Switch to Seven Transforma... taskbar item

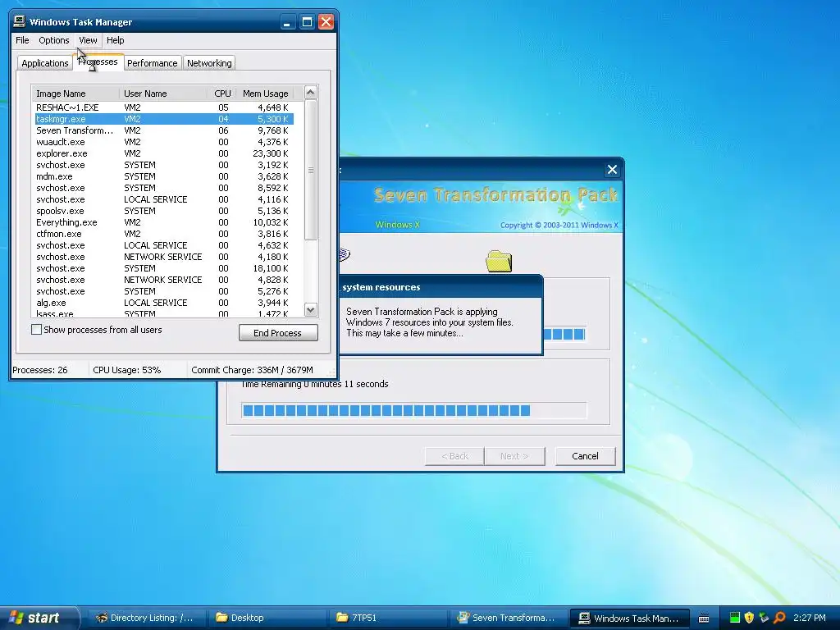point(508,618)
